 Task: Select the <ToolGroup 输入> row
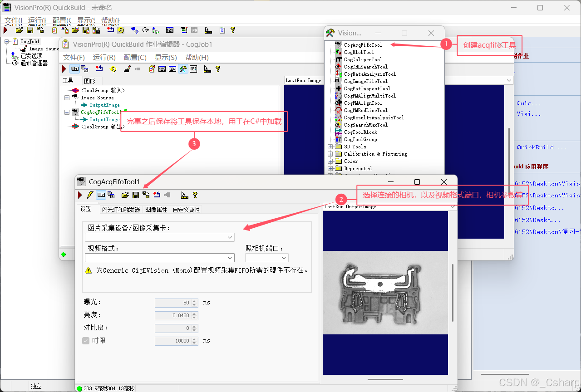tap(103, 90)
